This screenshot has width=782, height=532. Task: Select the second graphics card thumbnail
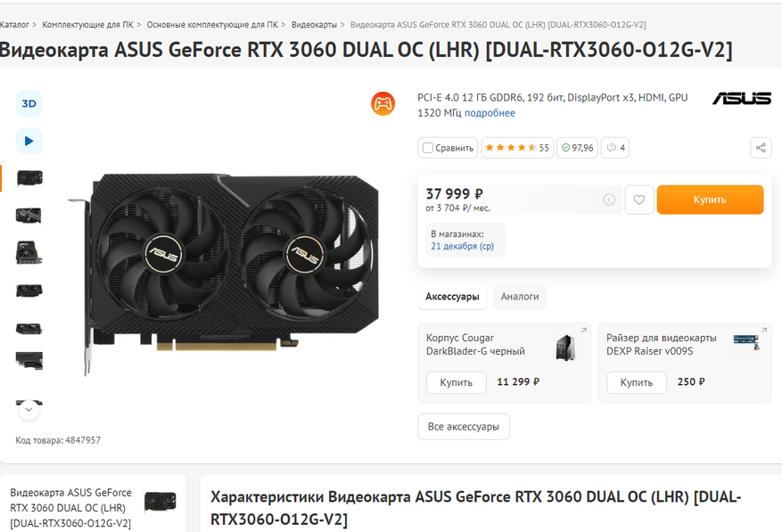29,216
